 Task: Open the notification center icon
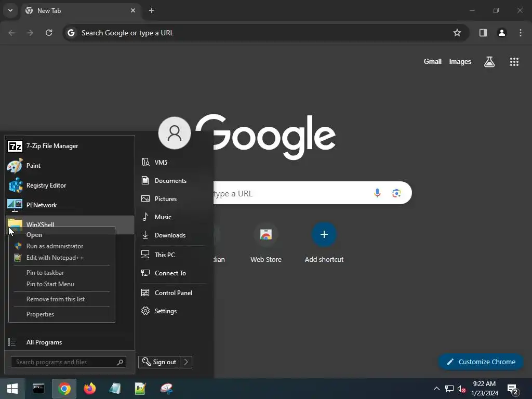pyautogui.click(x=512, y=389)
